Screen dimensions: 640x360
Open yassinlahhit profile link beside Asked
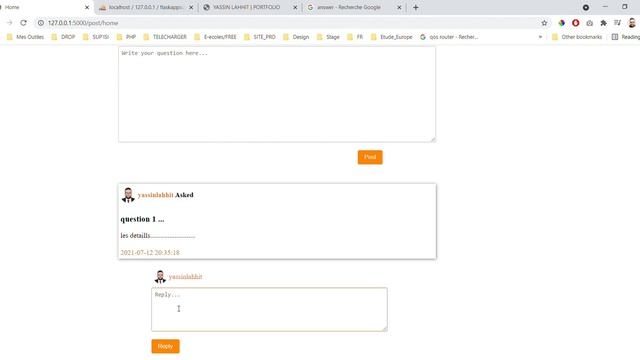point(156,195)
